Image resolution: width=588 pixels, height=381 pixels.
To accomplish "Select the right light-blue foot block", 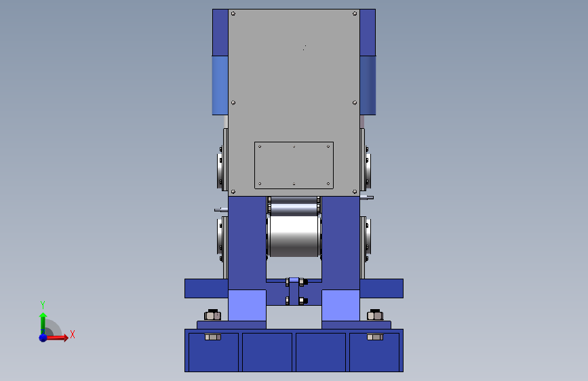I will [340, 305].
